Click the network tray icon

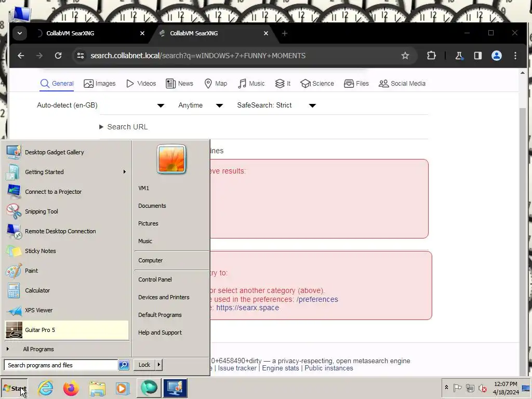(x=470, y=388)
